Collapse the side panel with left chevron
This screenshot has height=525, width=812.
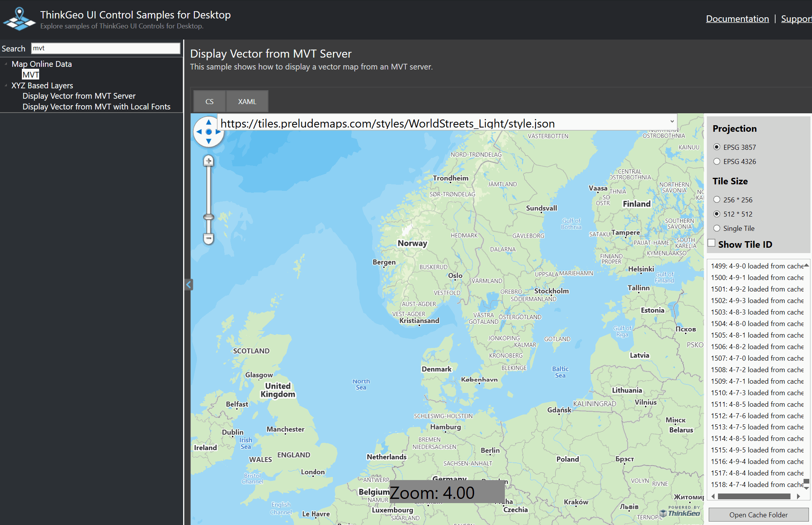[x=189, y=285]
